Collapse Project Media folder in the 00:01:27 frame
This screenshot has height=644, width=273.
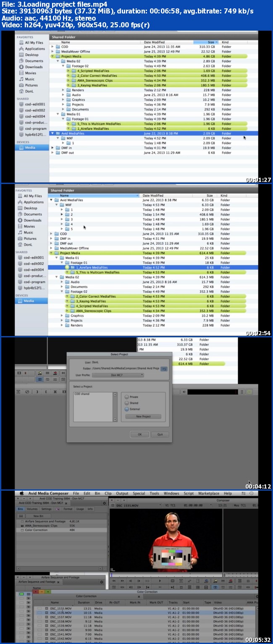point(52,56)
